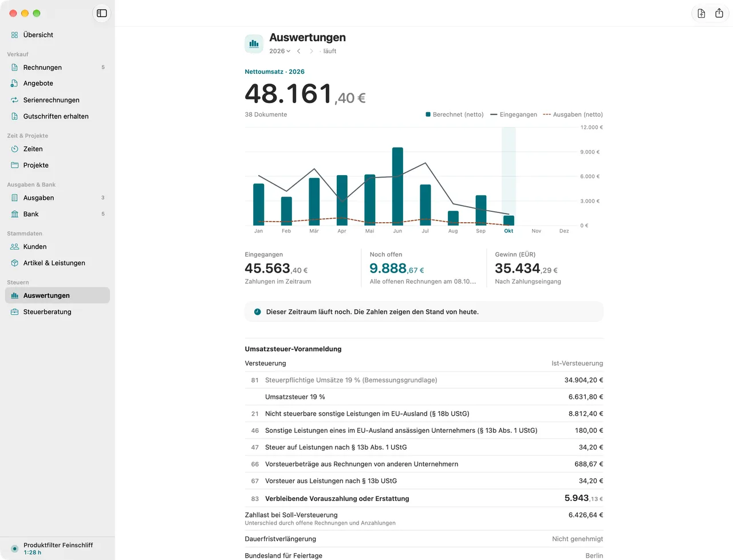Open the Kunden section

tap(57, 247)
